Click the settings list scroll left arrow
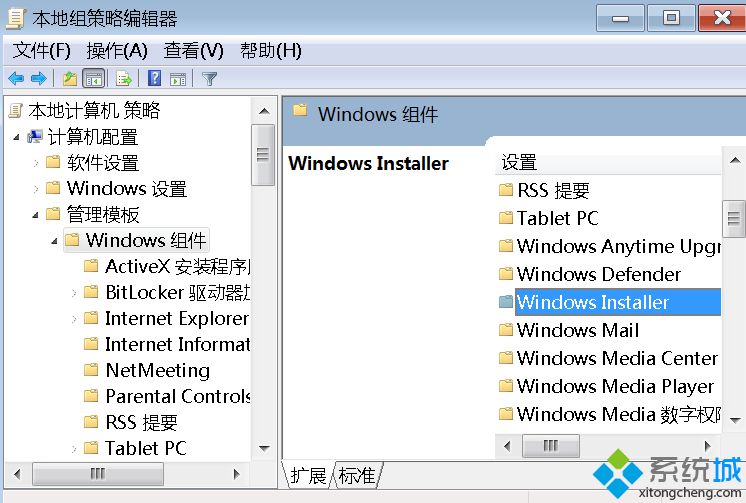Screen dimensions: 746x503 (x=507, y=446)
